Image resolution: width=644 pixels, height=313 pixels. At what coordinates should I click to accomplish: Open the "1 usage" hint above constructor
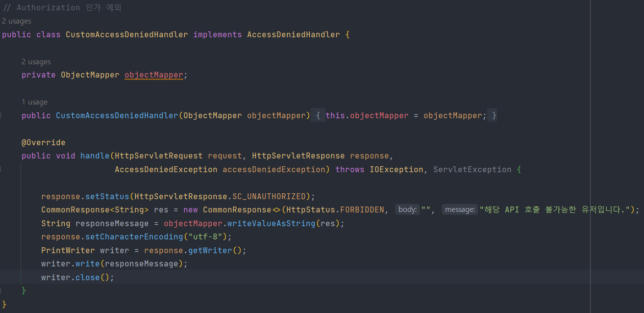point(34,102)
